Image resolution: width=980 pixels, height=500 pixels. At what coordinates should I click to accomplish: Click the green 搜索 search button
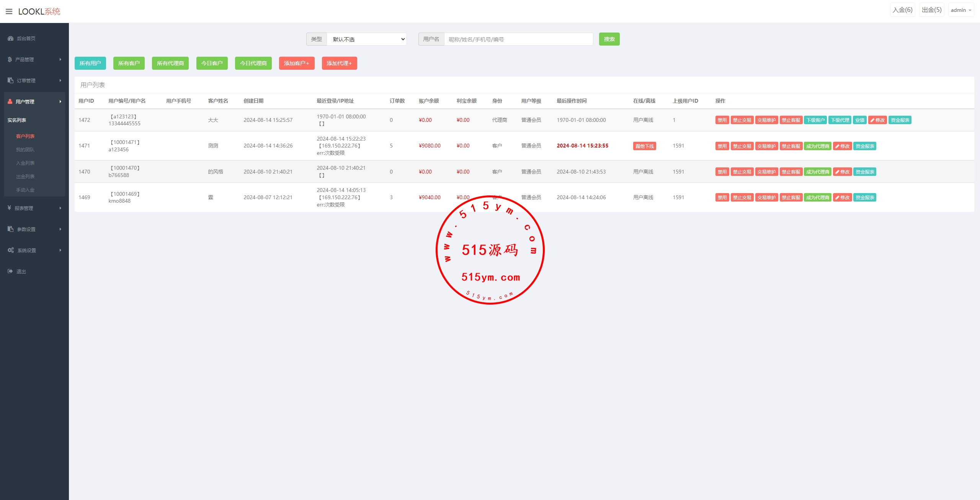[x=609, y=39]
